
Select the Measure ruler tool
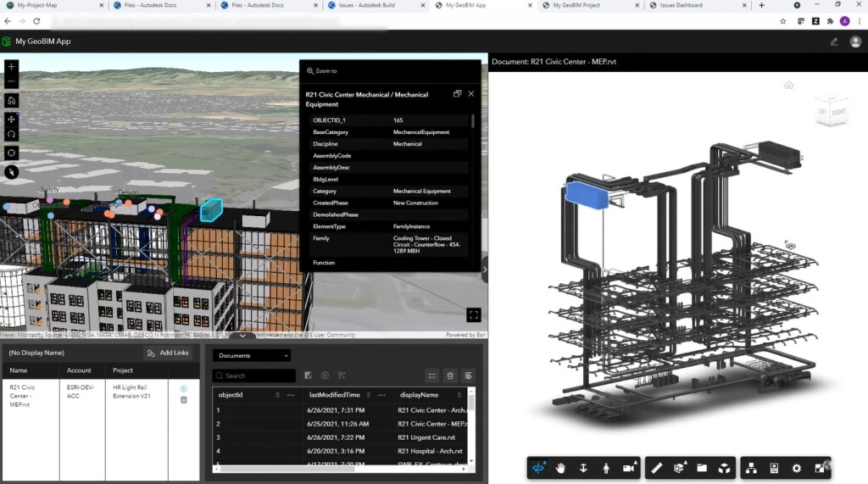click(656, 468)
